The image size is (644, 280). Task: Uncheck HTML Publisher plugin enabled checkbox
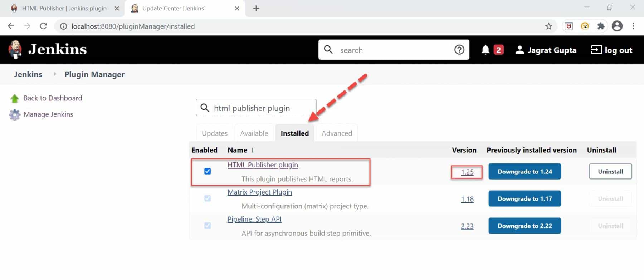(208, 171)
